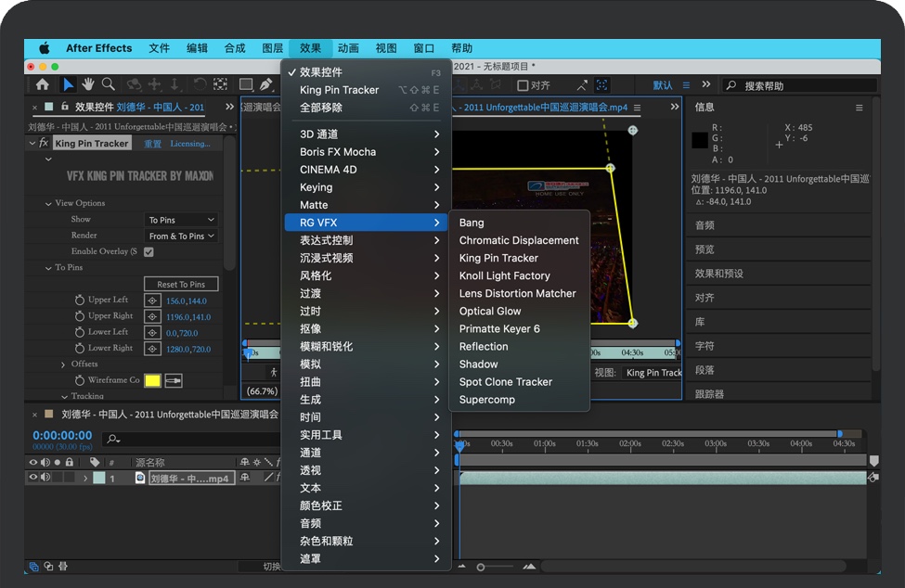Viewport: 905px width, 588px height.
Task: Open the 视图 dropdown showing King Pin Track
Action: click(x=653, y=373)
